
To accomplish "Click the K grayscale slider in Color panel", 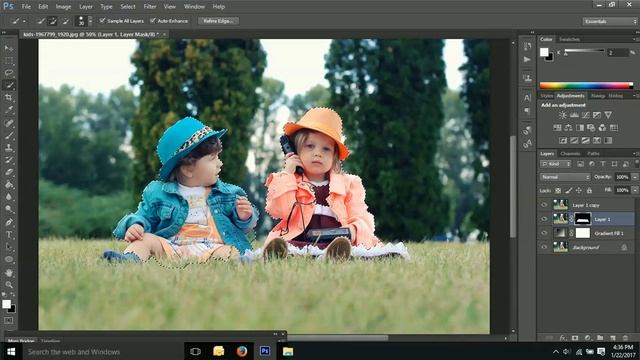I will 584,51.
